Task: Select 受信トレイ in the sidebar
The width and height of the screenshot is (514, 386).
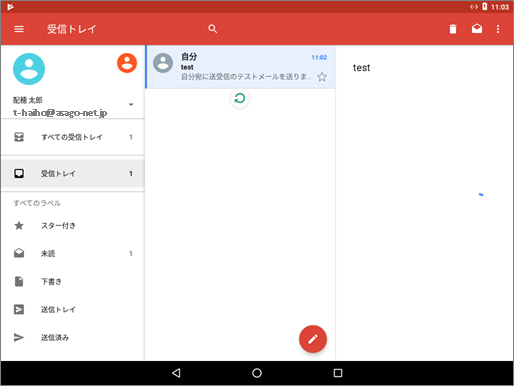Action: pos(73,173)
